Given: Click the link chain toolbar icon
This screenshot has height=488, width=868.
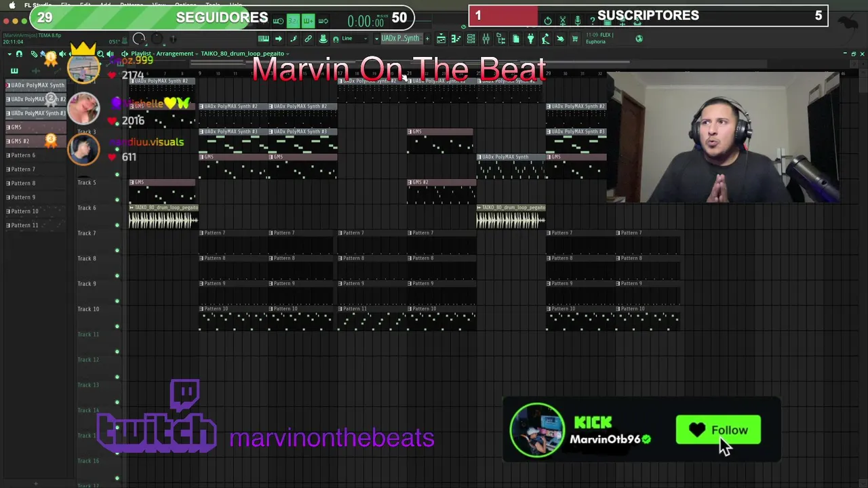Looking at the screenshot, I should tap(309, 39).
